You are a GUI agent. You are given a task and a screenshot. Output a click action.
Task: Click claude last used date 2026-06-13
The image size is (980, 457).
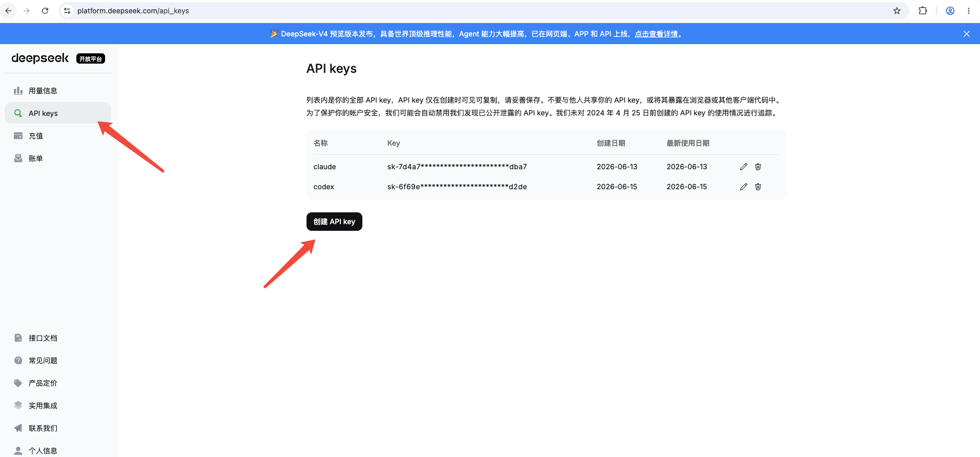(687, 167)
